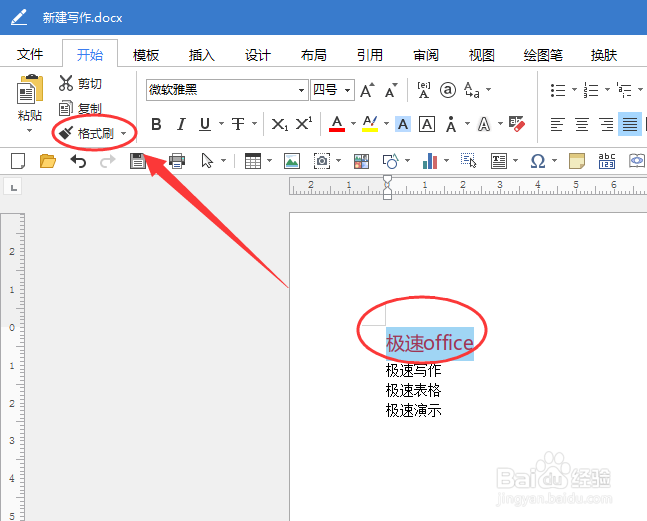
Task: Open the font name dropdown 微软雅黑
Action: tap(302, 90)
